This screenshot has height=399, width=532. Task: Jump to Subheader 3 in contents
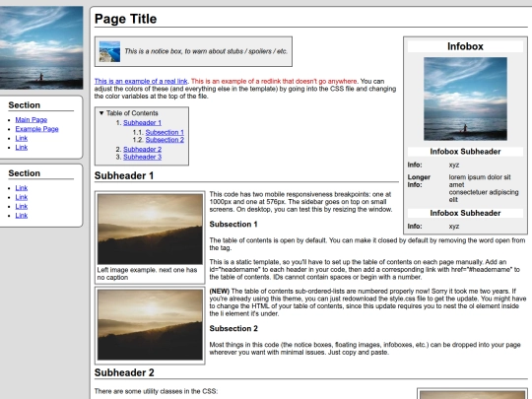click(x=142, y=157)
